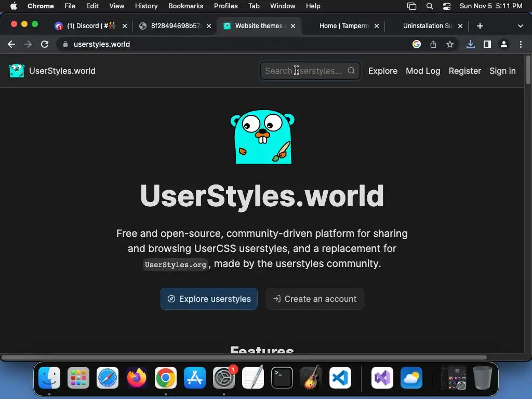Click the Sign in link
The height and width of the screenshot is (399, 532).
502,71
